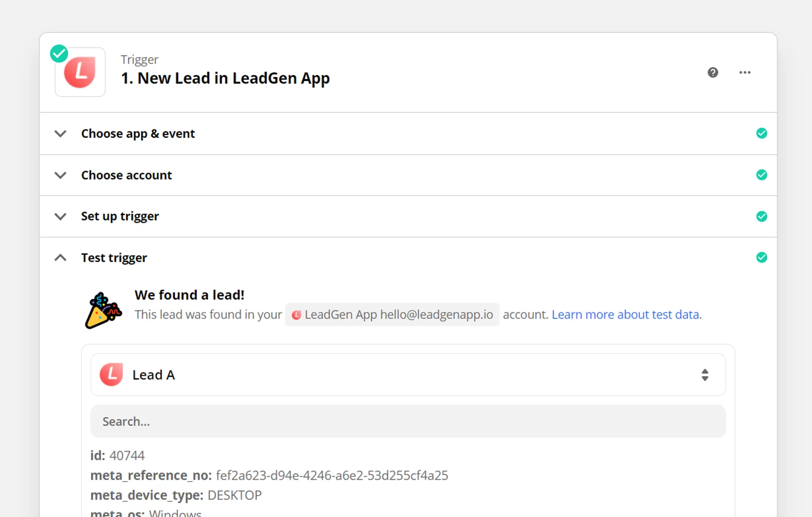Open the help question mark icon
This screenshot has width=812, height=517.
point(712,72)
